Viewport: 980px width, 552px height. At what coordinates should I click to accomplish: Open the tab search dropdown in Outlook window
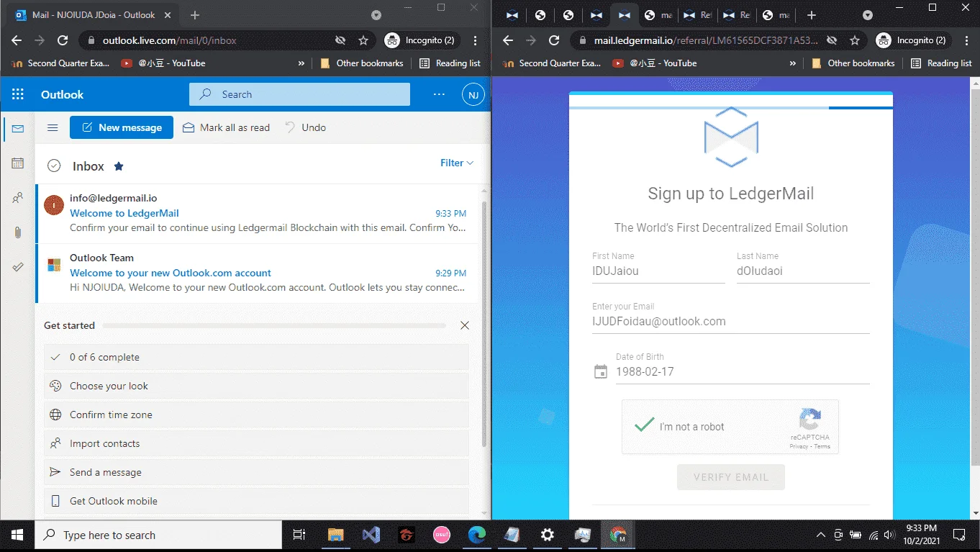pos(376,15)
